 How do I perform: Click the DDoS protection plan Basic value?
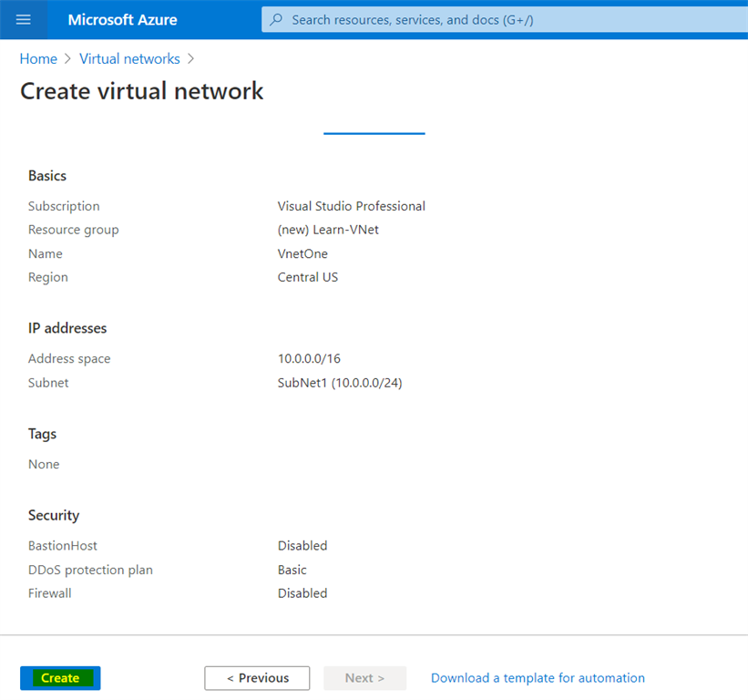(292, 569)
